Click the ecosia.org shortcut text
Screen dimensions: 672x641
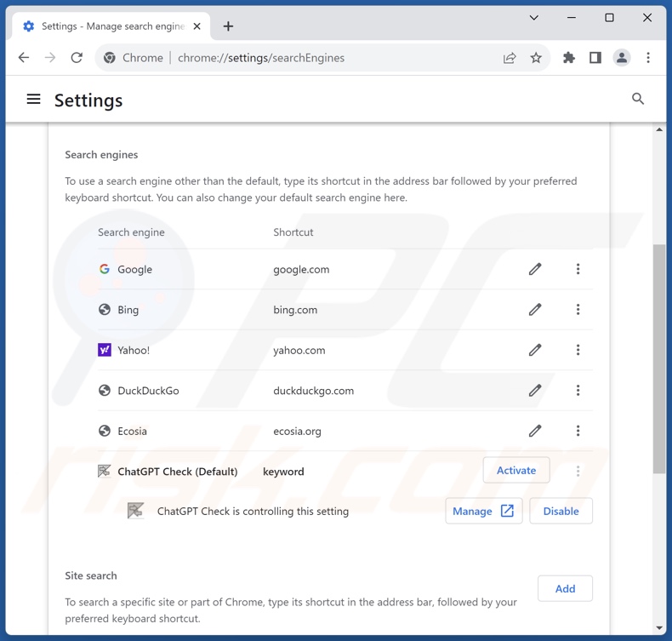297,431
